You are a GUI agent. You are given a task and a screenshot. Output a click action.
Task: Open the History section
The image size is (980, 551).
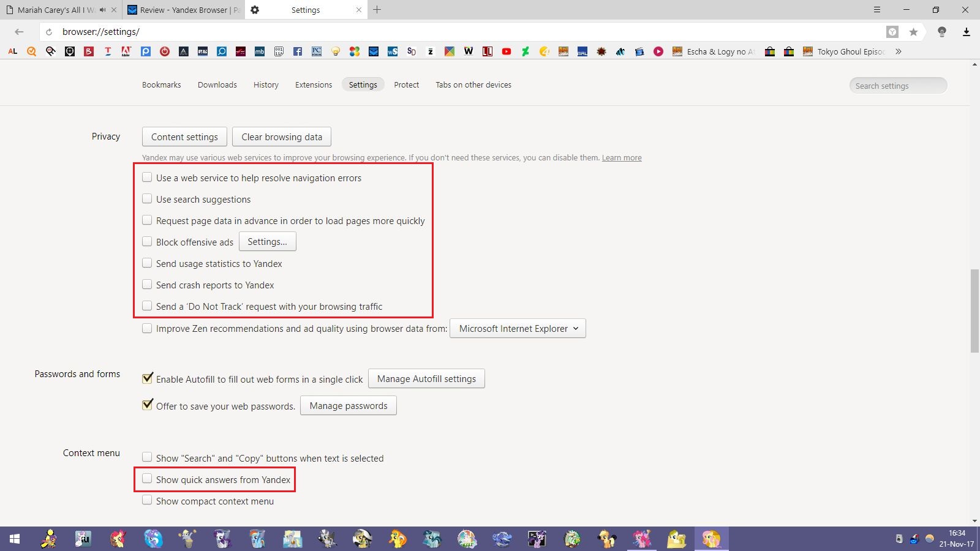(266, 84)
